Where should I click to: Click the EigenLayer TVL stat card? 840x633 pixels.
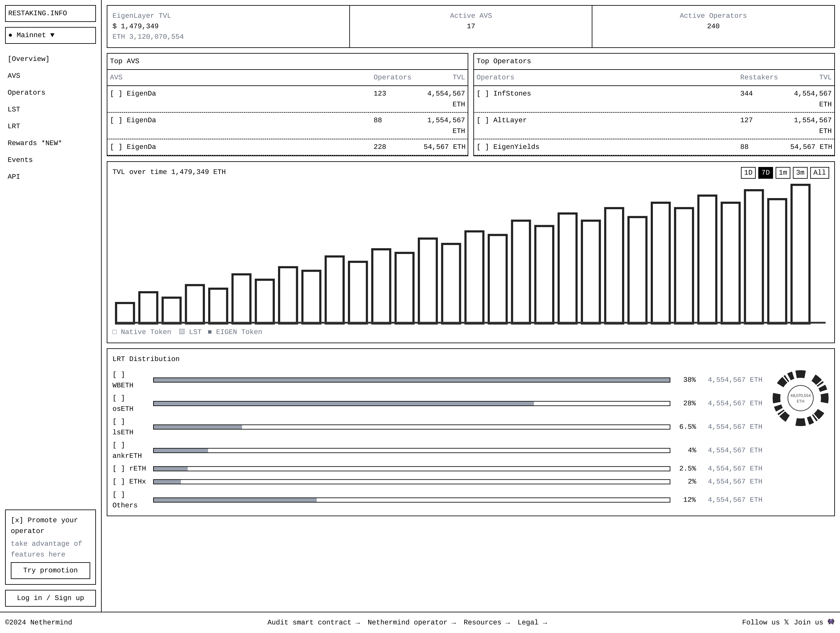[x=228, y=27]
